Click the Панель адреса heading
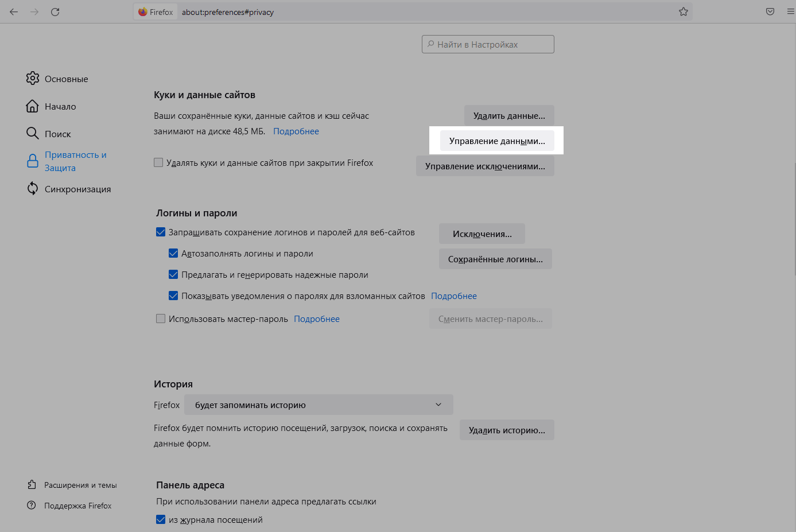 pos(190,485)
